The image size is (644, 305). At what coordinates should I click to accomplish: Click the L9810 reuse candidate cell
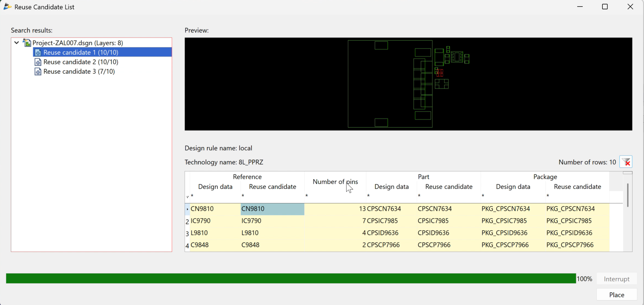(272, 233)
